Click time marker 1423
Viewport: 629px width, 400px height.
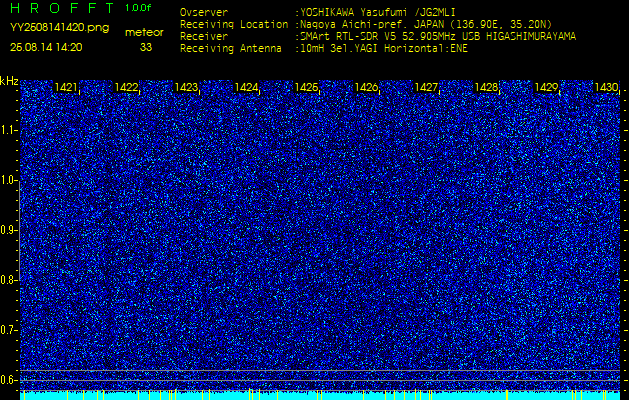(186, 87)
